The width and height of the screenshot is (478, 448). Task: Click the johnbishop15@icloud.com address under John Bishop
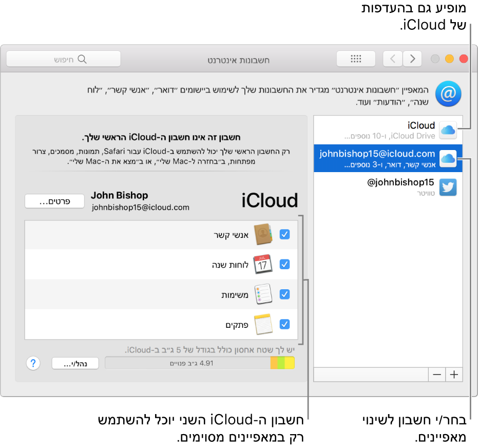tap(141, 208)
